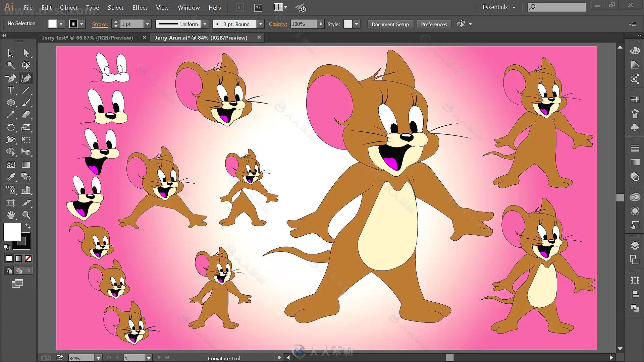Select the Slice tool
The width and height of the screenshot is (644, 362).
click(x=26, y=203)
